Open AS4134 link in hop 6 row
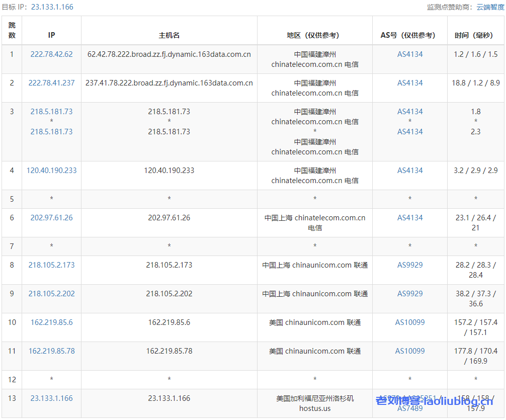 click(410, 218)
